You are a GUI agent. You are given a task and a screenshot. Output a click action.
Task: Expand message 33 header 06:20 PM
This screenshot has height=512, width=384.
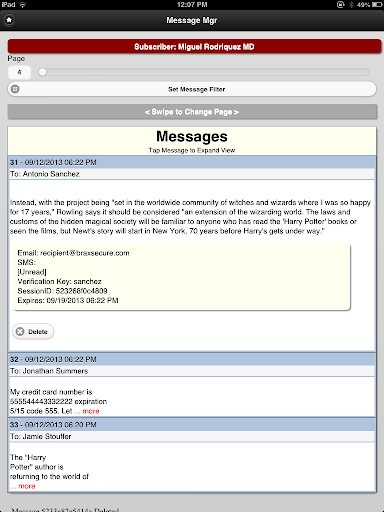point(192,425)
